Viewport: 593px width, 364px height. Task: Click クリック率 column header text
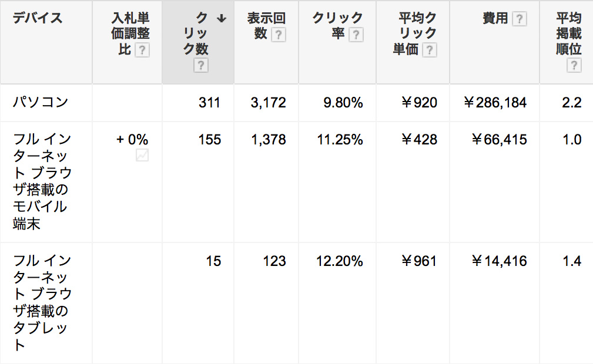click(337, 26)
